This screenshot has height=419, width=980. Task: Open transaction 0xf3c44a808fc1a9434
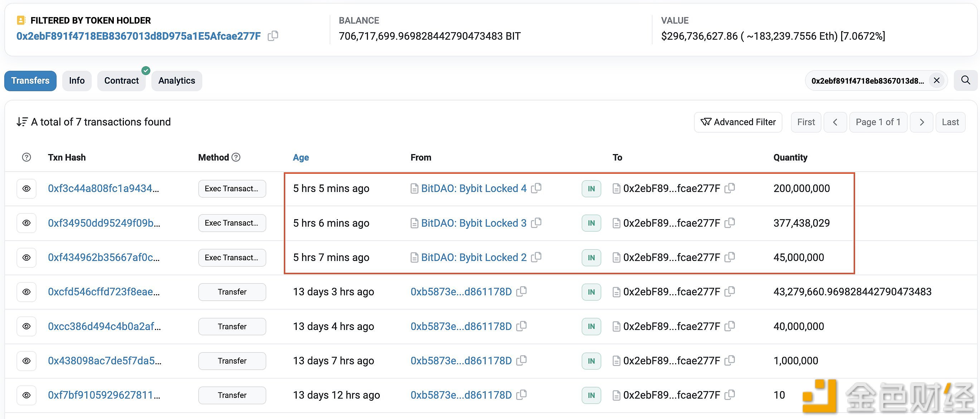pos(103,188)
